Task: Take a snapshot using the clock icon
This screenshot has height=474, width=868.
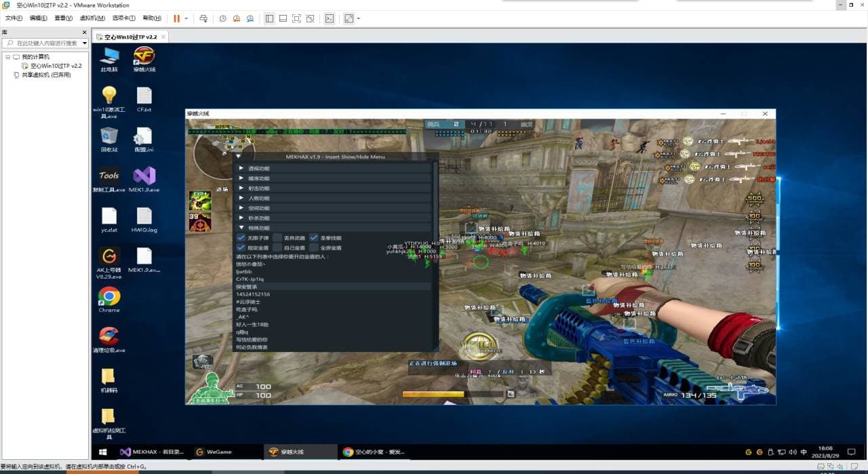Action: coord(222,18)
